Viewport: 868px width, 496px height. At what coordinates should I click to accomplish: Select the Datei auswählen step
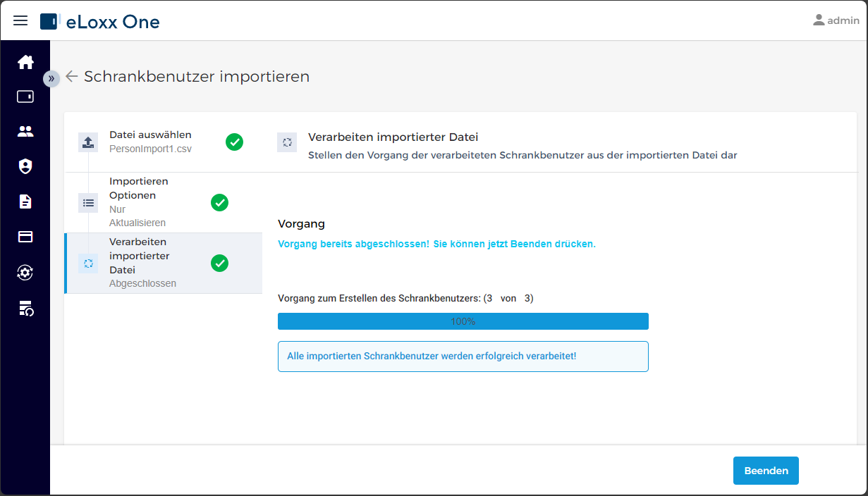click(x=164, y=142)
